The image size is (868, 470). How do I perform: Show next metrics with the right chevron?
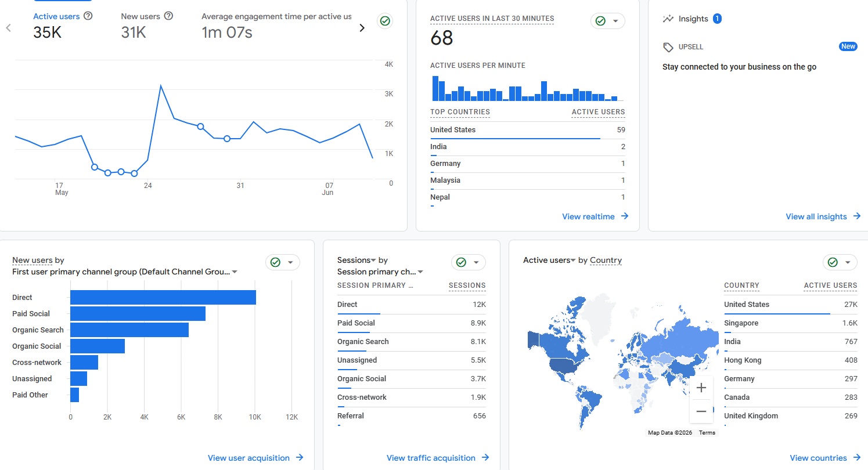pos(362,28)
